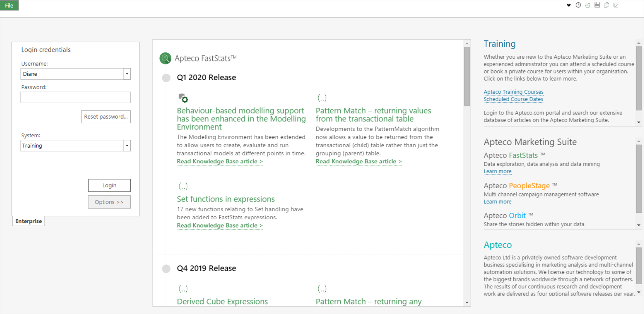Image resolution: width=644 pixels, height=314 pixels.
Task: Read Knowledge Base article for Behaviour-based modelling
Action: point(220,162)
